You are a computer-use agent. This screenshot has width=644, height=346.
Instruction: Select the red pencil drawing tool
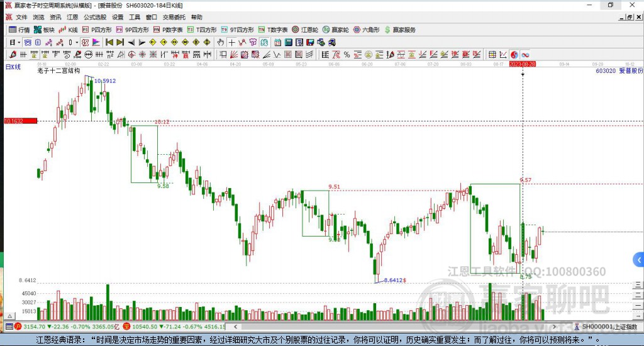13,54
